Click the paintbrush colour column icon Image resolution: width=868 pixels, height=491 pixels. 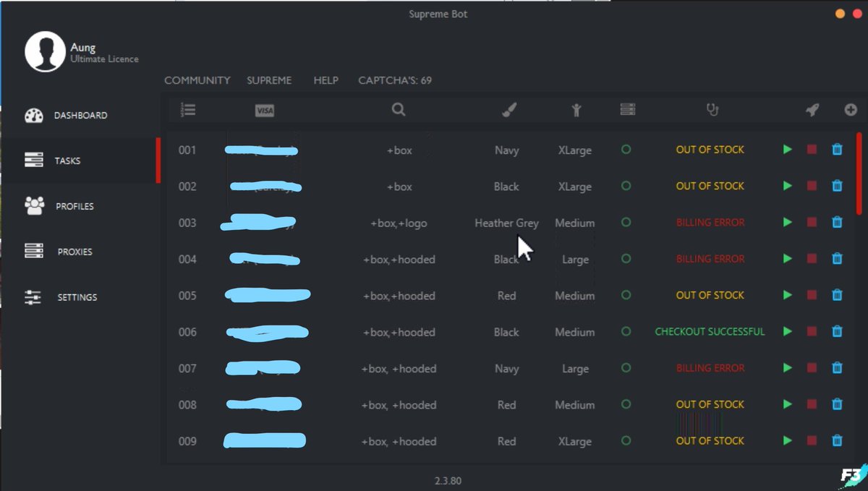(x=509, y=110)
